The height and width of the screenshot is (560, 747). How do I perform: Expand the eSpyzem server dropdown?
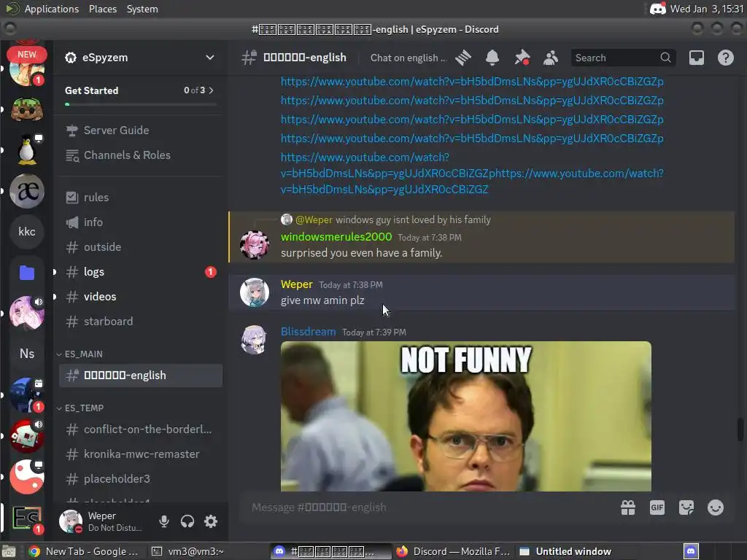click(209, 58)
